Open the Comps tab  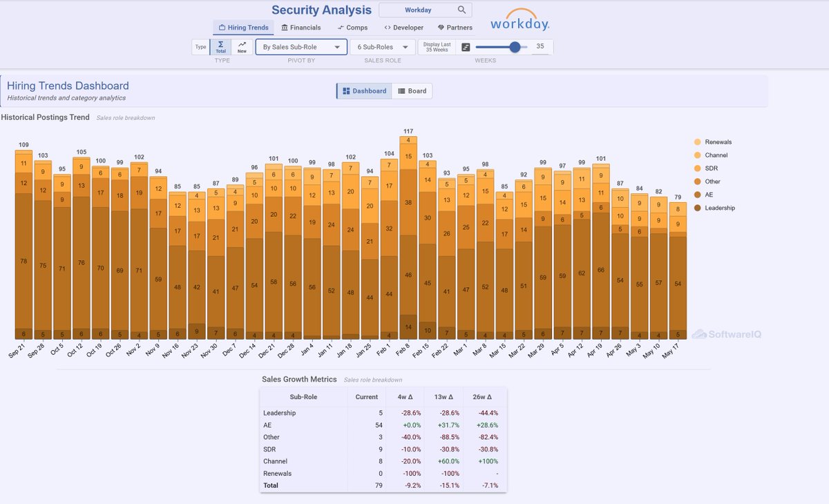pos(352,28)
